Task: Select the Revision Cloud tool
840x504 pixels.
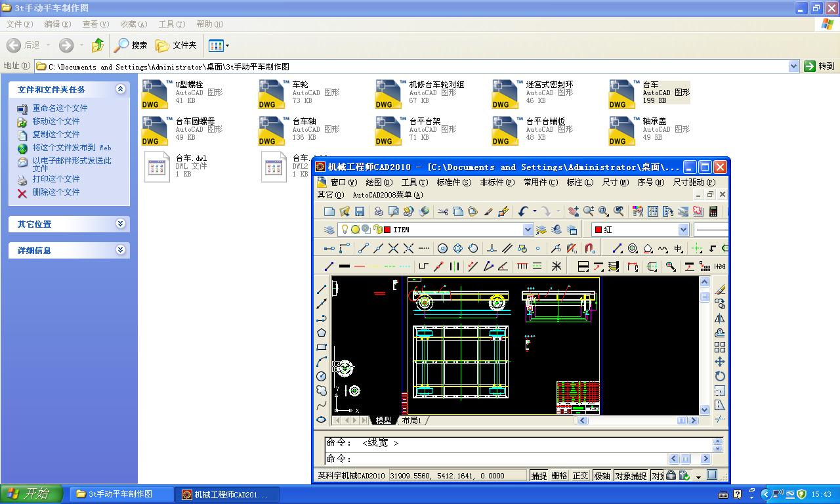Action: click(x=322, y=390)
